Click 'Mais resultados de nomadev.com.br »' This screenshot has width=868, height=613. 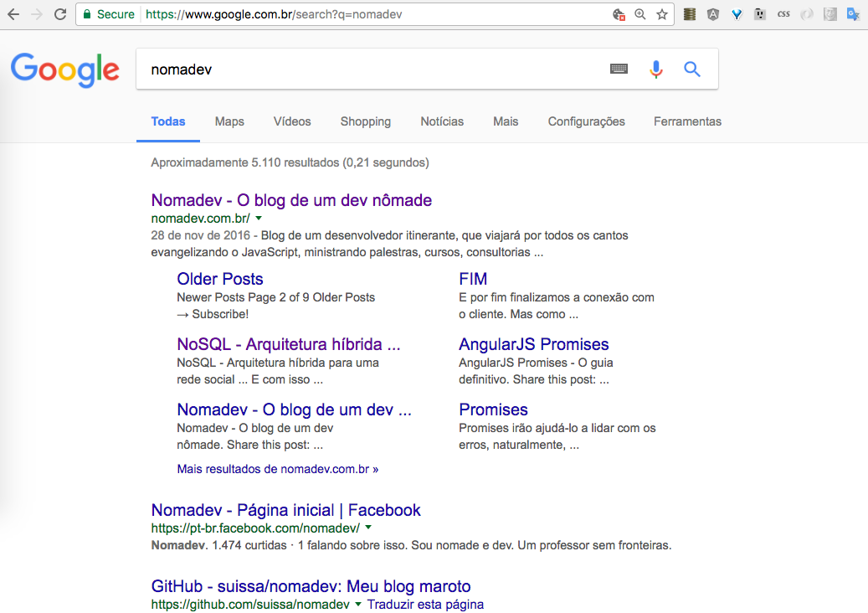coord(277,469)
